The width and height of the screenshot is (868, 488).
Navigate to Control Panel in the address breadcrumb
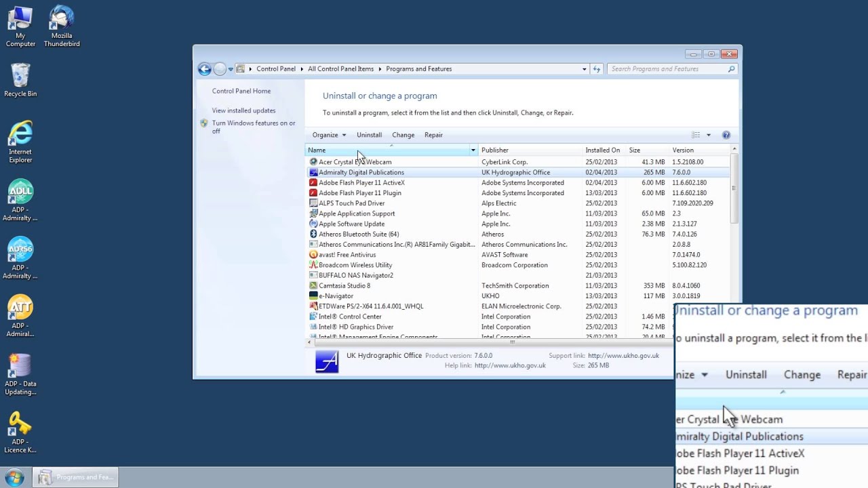pos(276,69)
